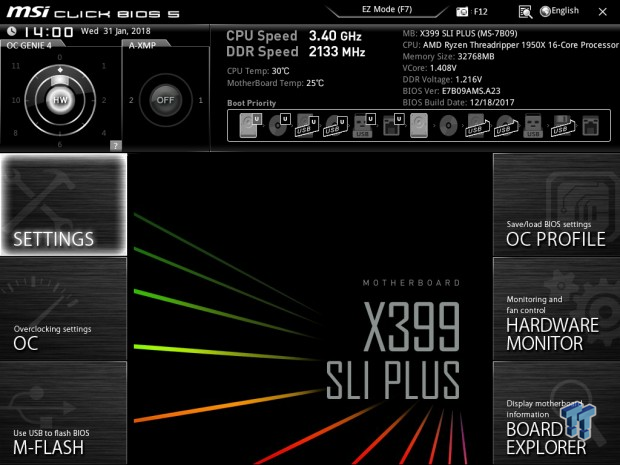
Task: Click the VCore 1.408V reading
Action: pyautogui.click(x=429, y=68)
